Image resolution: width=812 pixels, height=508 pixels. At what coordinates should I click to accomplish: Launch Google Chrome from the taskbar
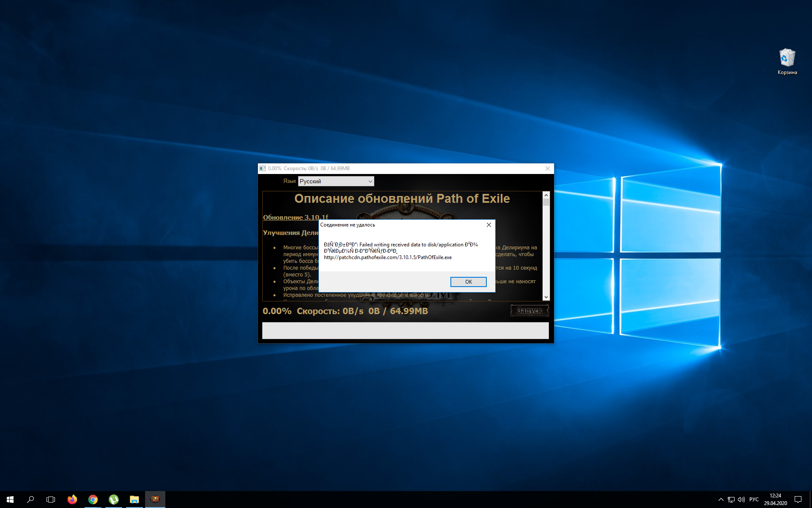[93, 500]
